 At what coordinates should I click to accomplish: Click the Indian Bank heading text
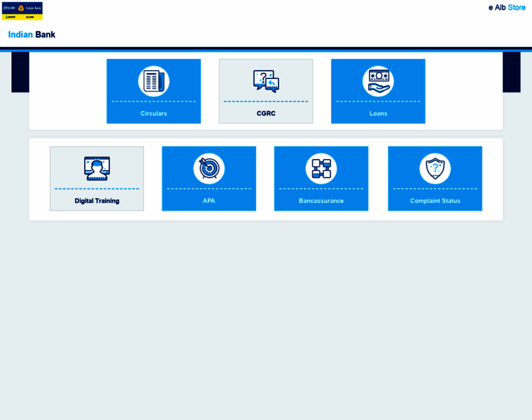(31, 34)
